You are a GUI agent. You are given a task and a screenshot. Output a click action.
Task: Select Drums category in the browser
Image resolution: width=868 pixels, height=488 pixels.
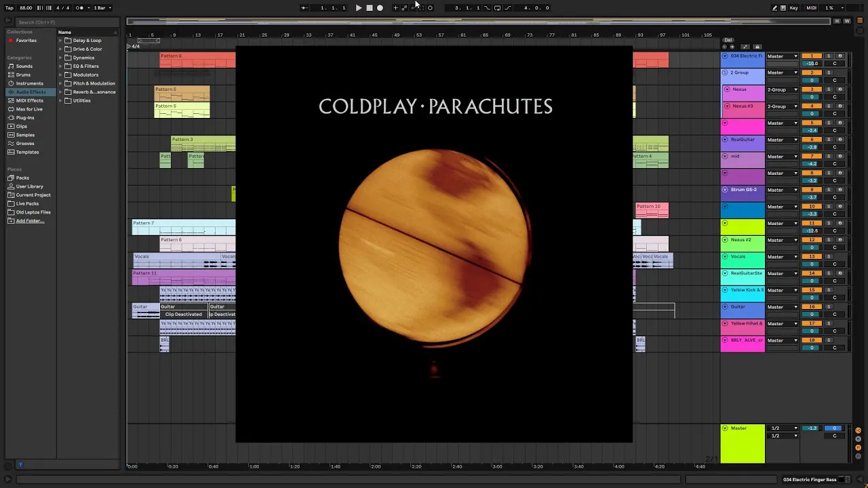click(23, 75)
